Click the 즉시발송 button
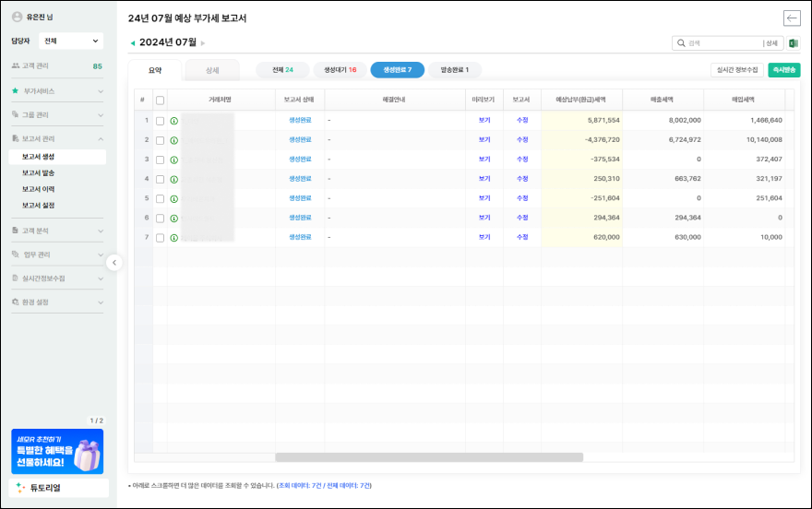 coord(783,70)
